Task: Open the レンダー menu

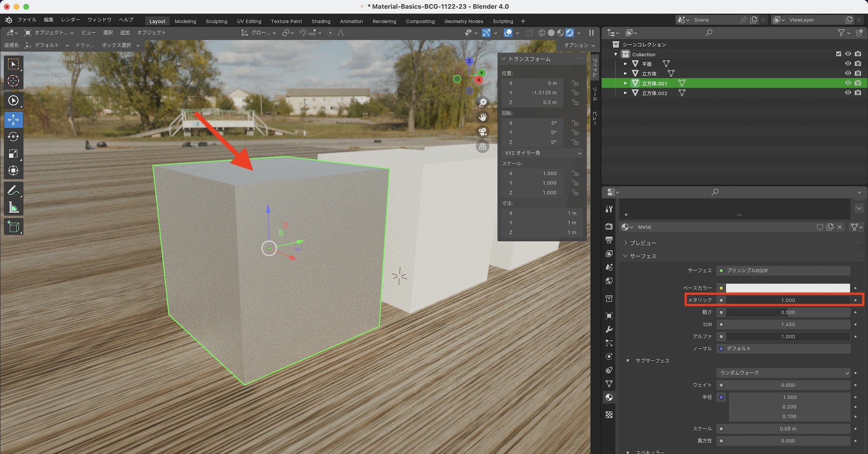Action: (x=70, y=20)
